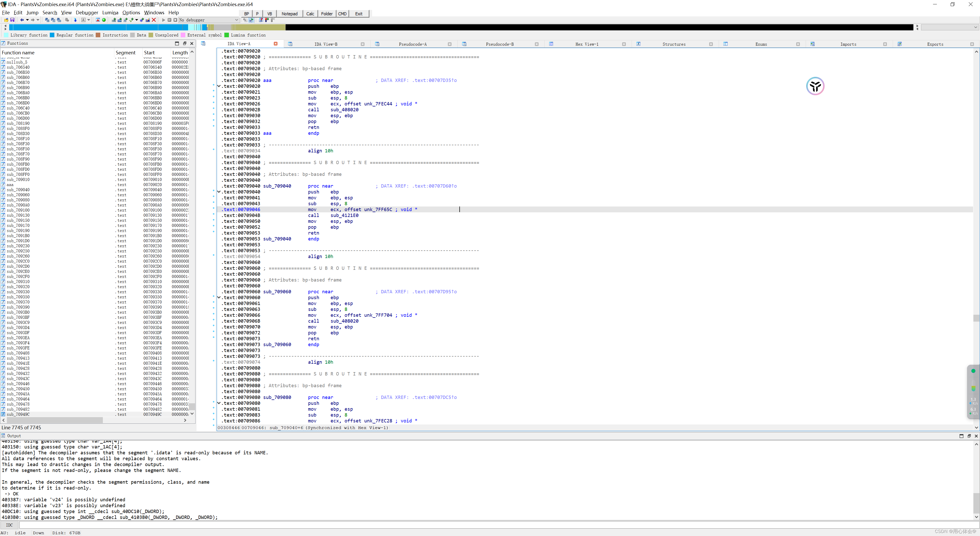Click the start process play icon

pos(164,20)
